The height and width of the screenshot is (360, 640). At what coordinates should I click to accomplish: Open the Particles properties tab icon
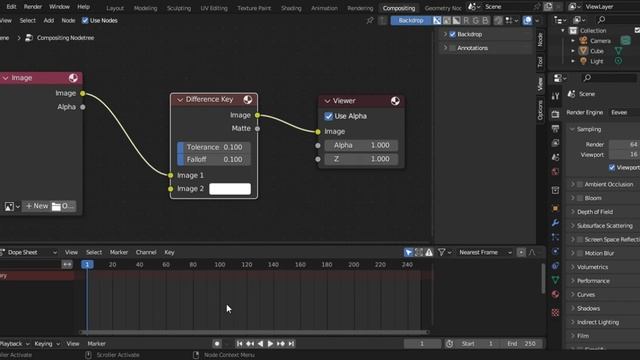[x=555, y=237]
